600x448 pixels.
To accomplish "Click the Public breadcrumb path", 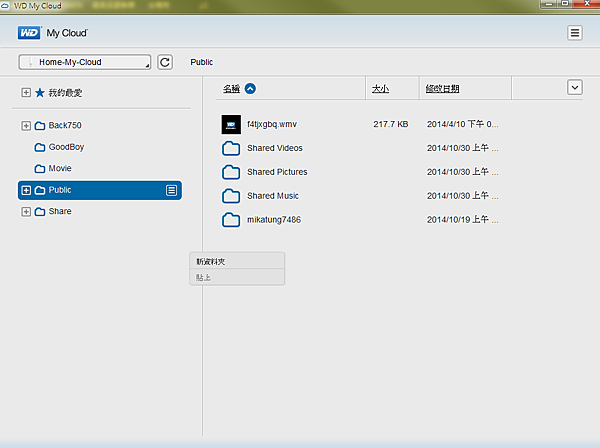I will (202, 62).
